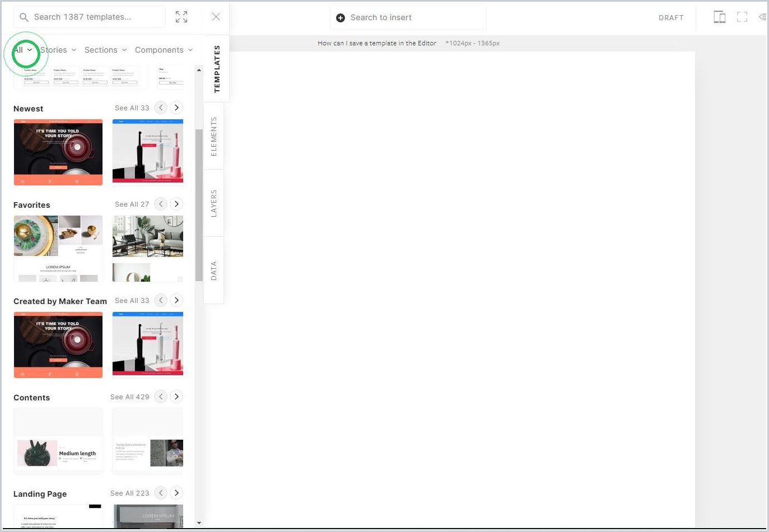The height and width of the screenshot is (532, 769).
Task: Click the template search magnifier icon
Action: (x=24, y=17)
